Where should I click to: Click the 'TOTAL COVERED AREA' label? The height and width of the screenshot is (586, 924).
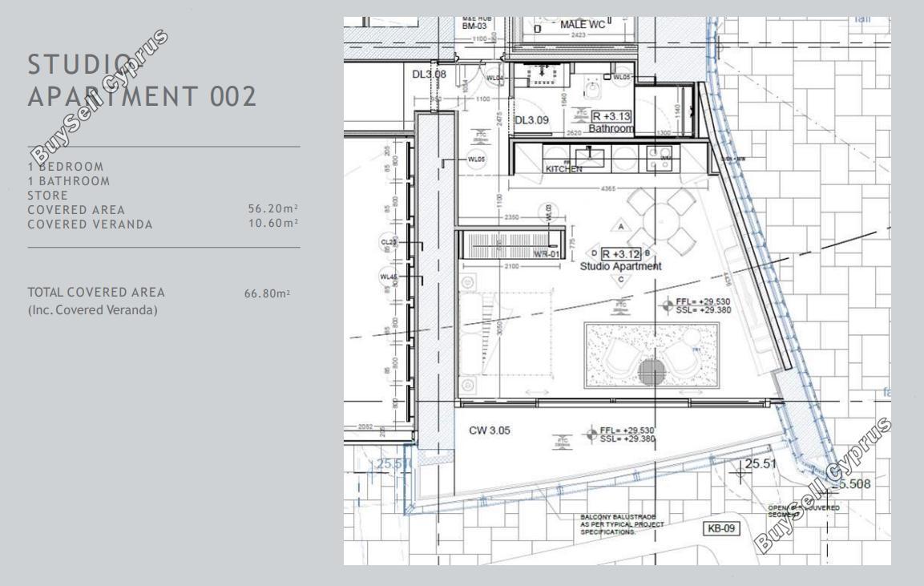96,293
